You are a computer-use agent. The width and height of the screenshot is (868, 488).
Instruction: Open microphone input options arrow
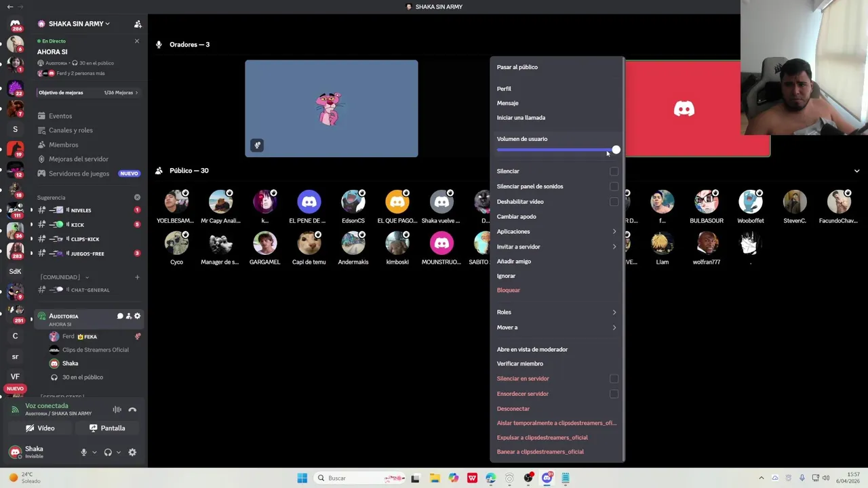click(x=94, y=452)
